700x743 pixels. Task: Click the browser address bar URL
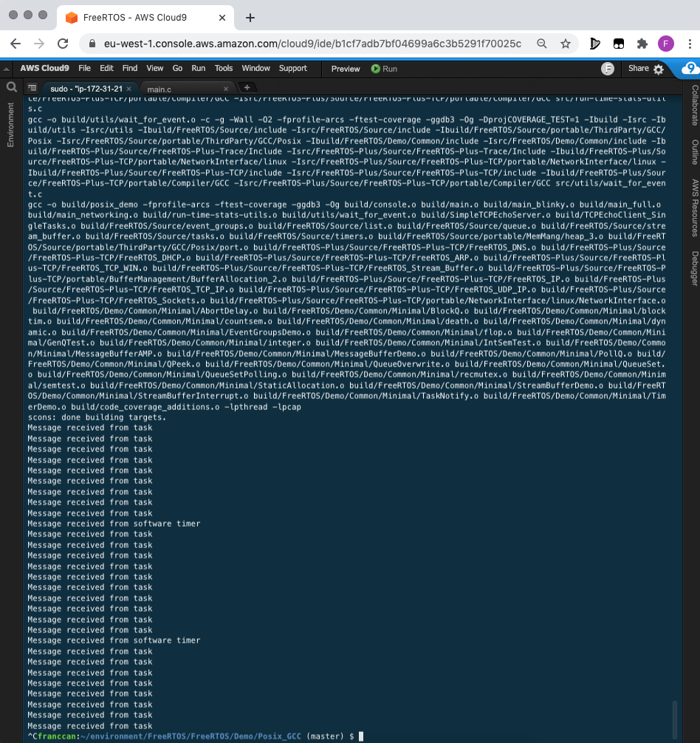[x=312, y=44]
